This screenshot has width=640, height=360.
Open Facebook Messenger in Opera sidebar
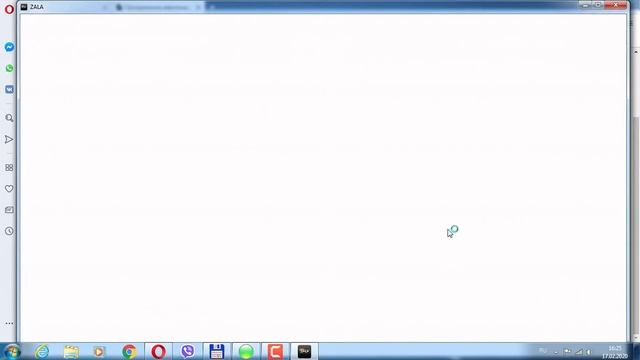9,47
